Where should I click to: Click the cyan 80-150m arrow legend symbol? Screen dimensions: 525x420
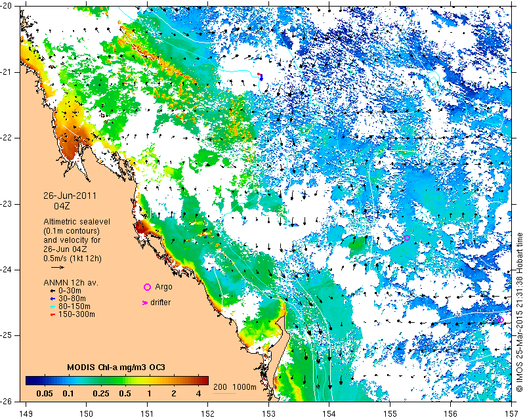click(x=52, y=306)
